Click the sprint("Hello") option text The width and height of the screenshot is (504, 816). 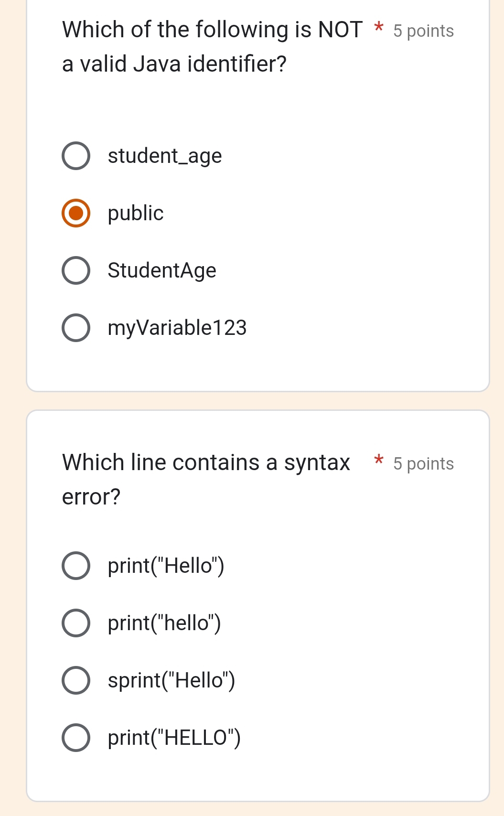[x=172, y=681]
